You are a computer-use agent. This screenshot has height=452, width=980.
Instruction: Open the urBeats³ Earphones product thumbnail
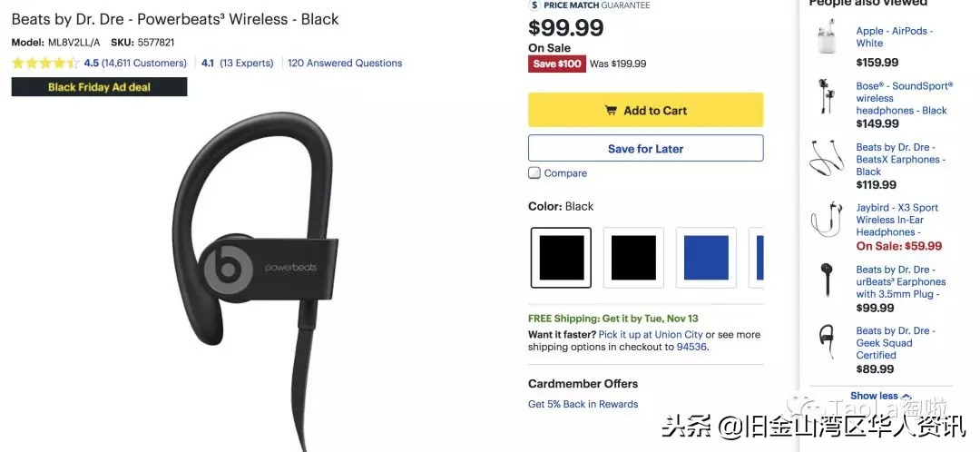[x=827, y=280]
